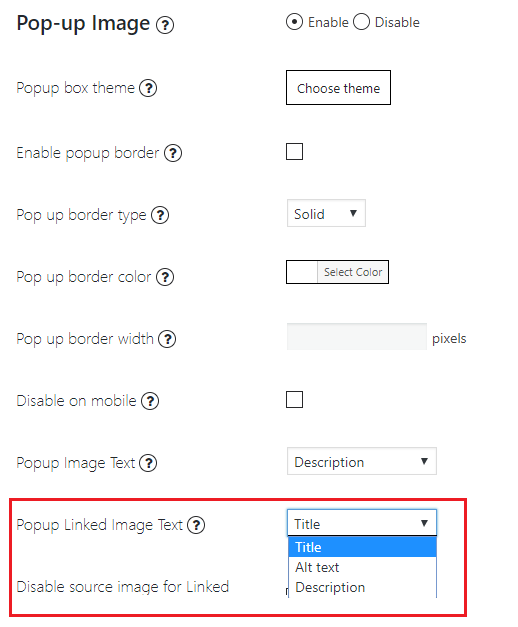Click the Select Color button

coord(353,272)
